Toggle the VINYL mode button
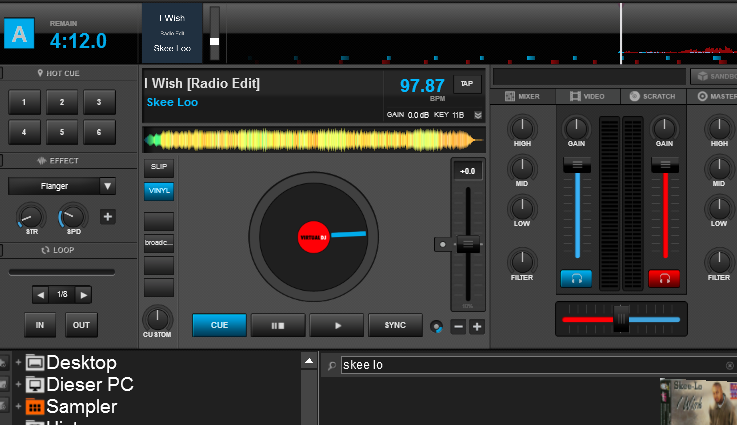The height and width of the screenshot is (425, 737). 158,189
